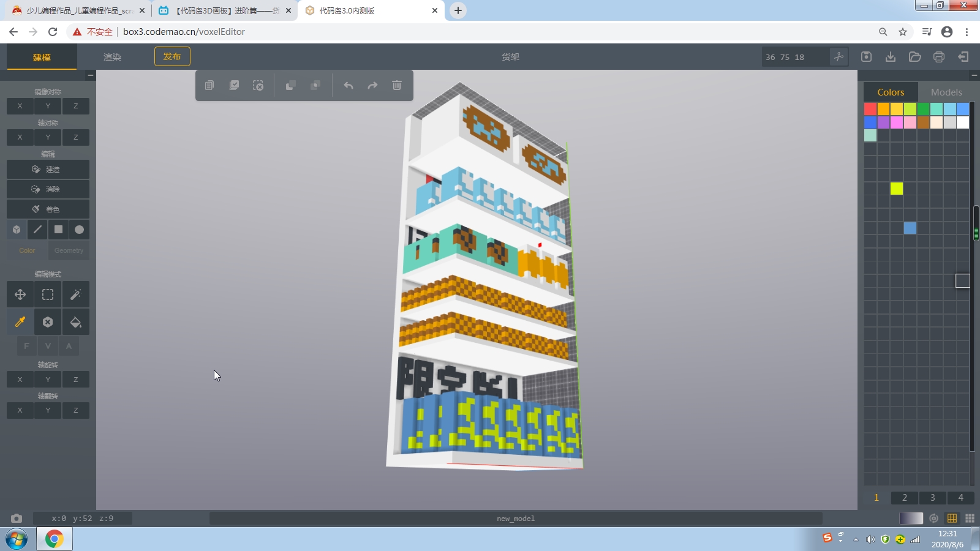Select the 消除 erase tool
Image resolution: width=980 pixels, height=551 pixels.
coord(48,189)
